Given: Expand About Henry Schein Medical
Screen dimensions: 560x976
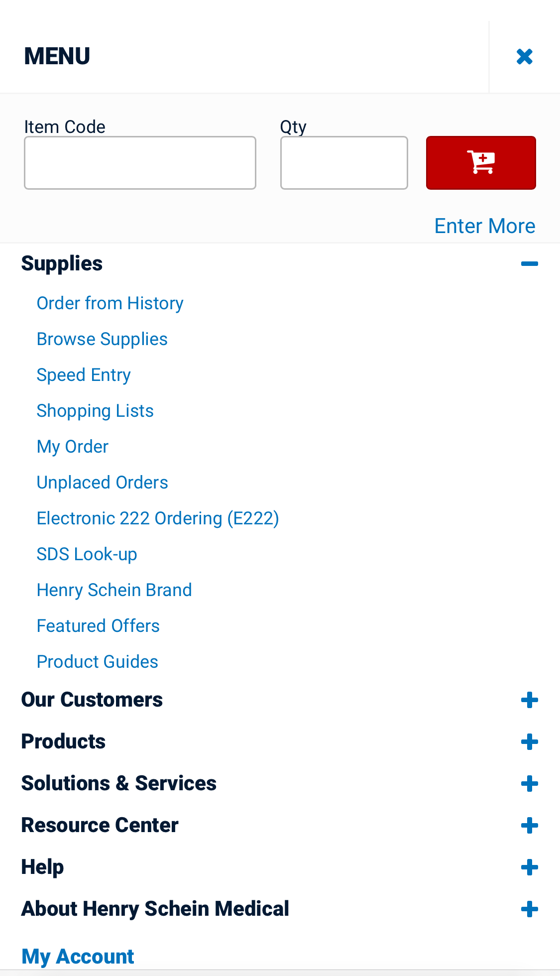Looking at the screenshot, I should [x=530, y=908].
